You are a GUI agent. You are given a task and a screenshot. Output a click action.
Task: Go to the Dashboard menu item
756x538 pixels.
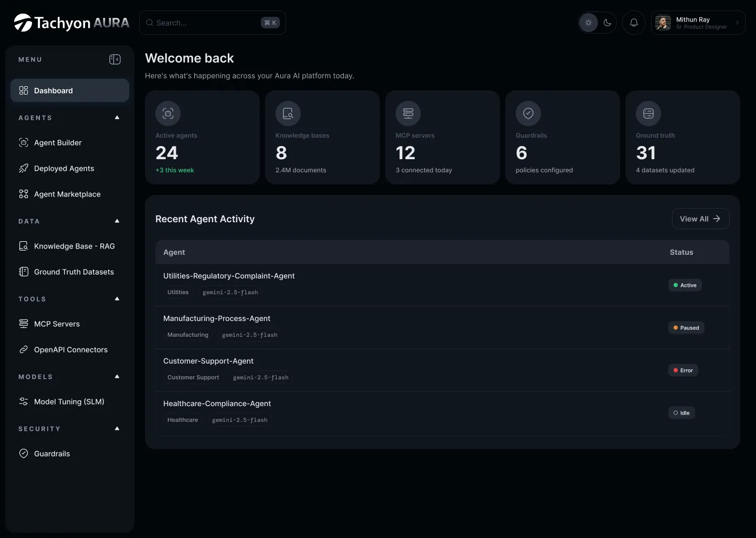coord(70,90)
